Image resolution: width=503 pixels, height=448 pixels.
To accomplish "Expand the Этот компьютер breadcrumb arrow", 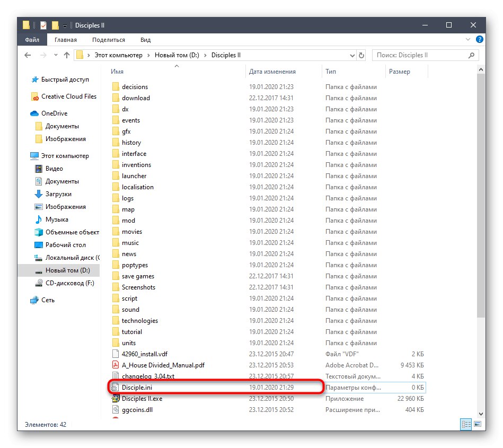I will (x=148, y=55).
